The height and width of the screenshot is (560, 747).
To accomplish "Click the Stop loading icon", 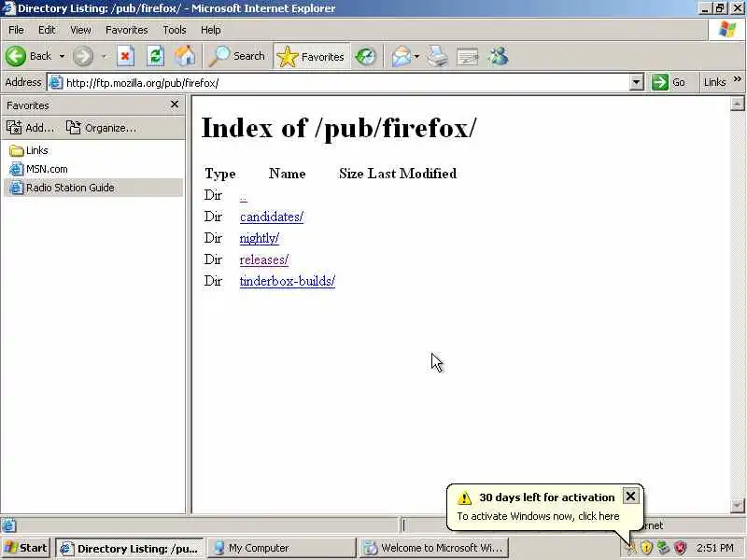I will click(125, 56).
